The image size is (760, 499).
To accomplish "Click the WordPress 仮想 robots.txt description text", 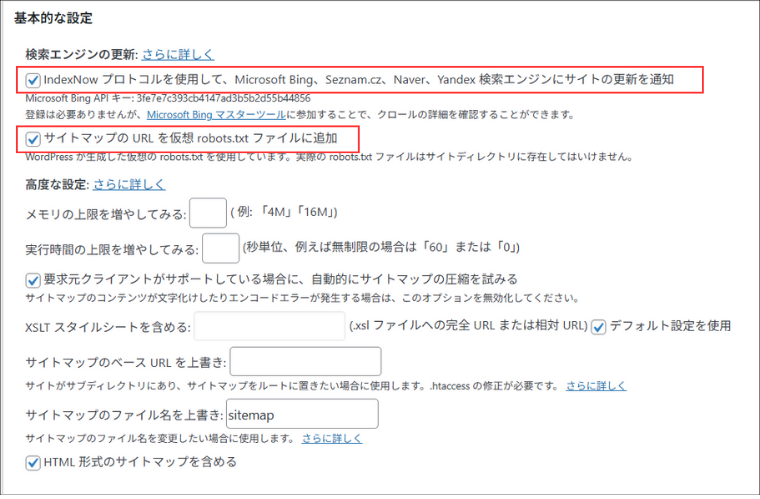I will [329, 157].
